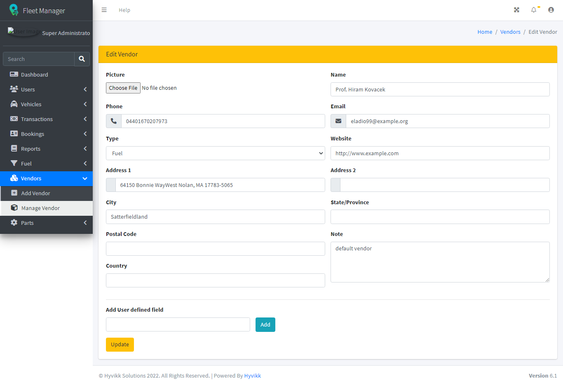Expand the Users menu chevron
The image size is (563, 392).
coord(85,89)
